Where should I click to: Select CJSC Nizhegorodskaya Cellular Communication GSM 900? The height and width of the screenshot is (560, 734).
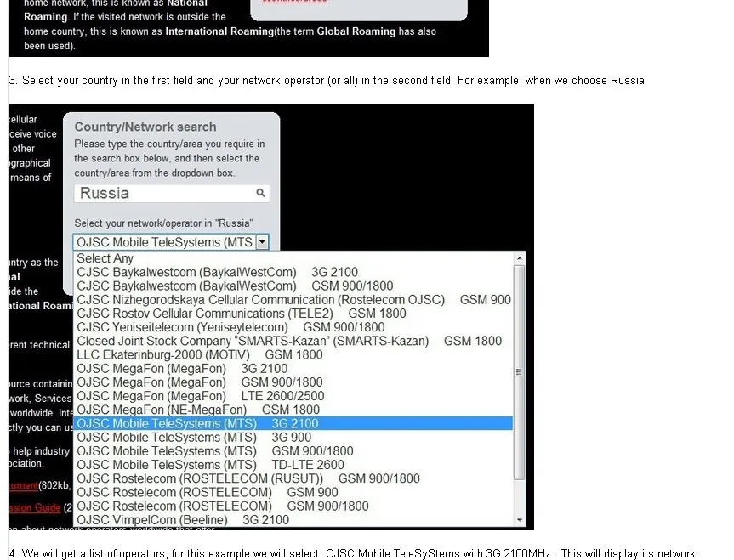[x=293, y=299]
